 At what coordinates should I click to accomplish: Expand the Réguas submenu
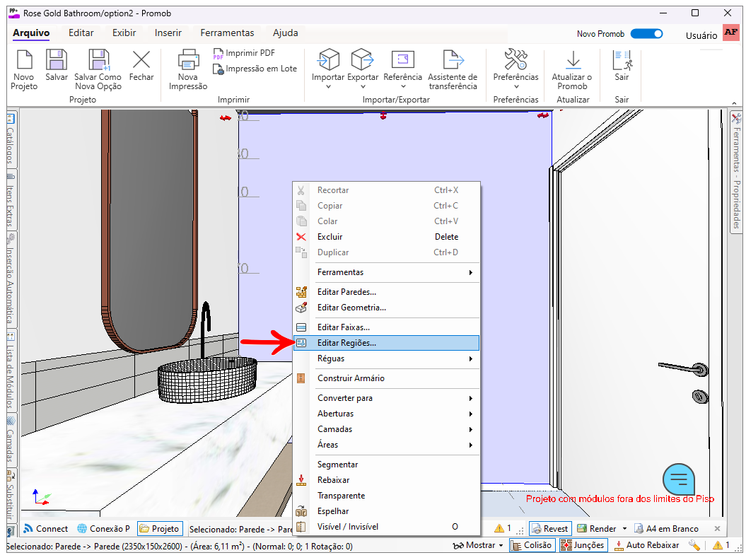pos(386,358)
